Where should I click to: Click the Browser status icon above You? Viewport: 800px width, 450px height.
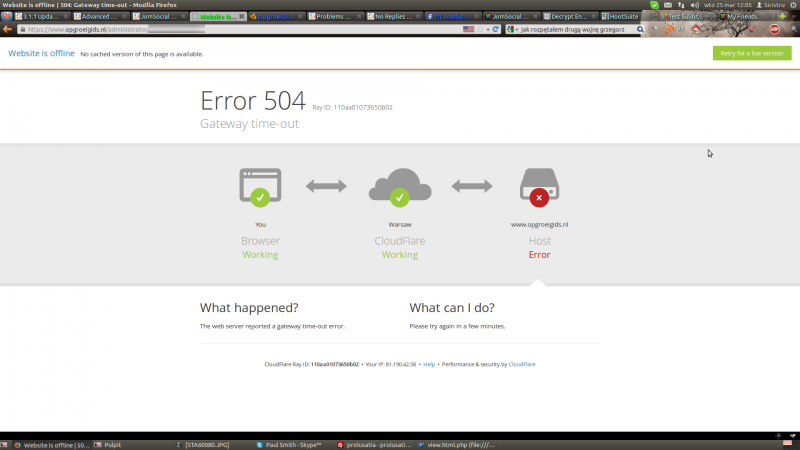(x=260, y=187)
